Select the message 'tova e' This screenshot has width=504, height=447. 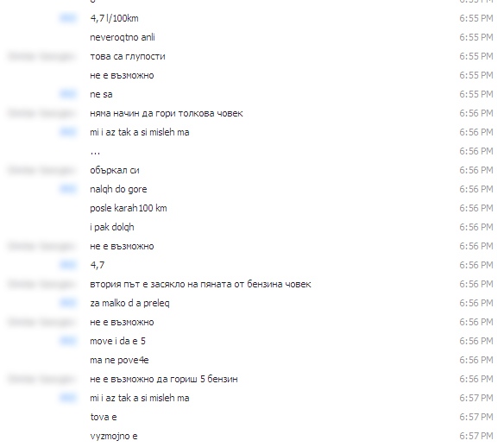tap(104, 417)
